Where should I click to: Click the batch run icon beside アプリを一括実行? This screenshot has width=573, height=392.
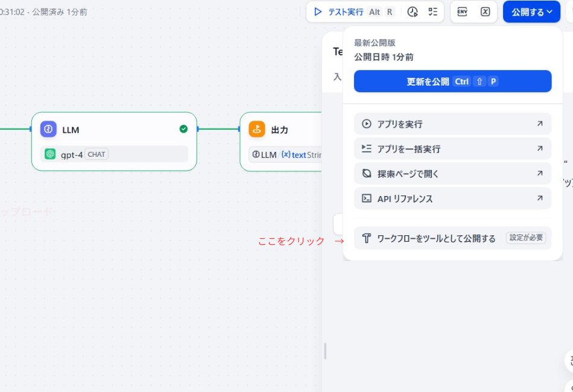[x=366, y=148]
